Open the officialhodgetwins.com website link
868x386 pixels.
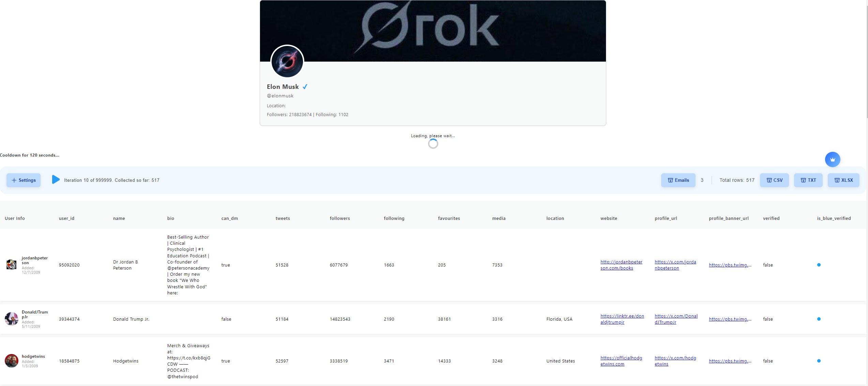click(621, 361)
